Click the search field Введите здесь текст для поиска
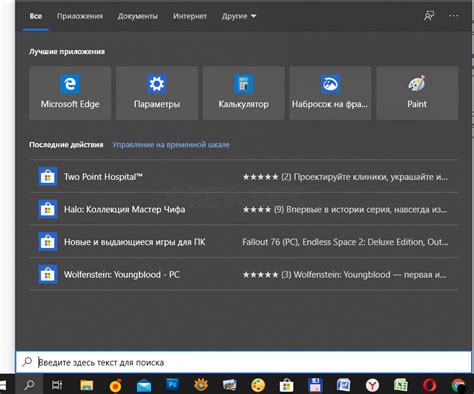This screenshot has width=474, height=394. (244, 362)
